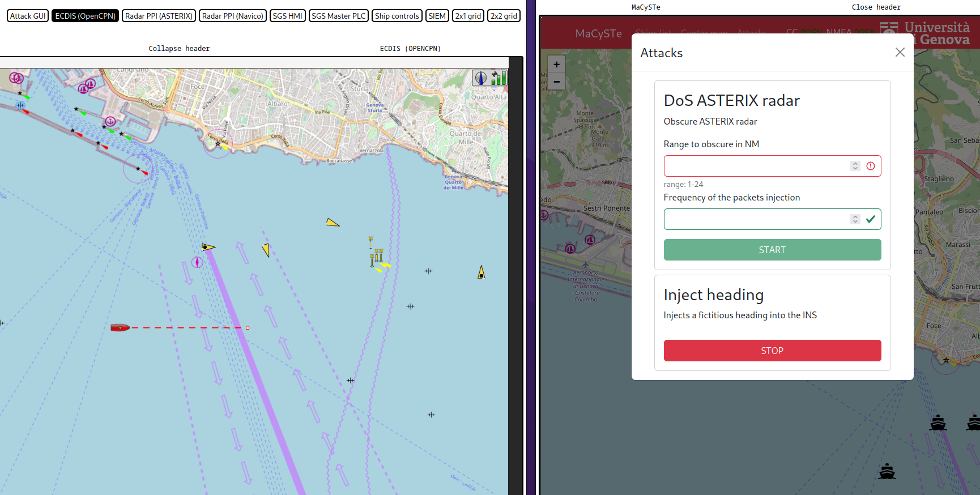Click the lowest ship icon on MaCySTe map

(887, 471)
